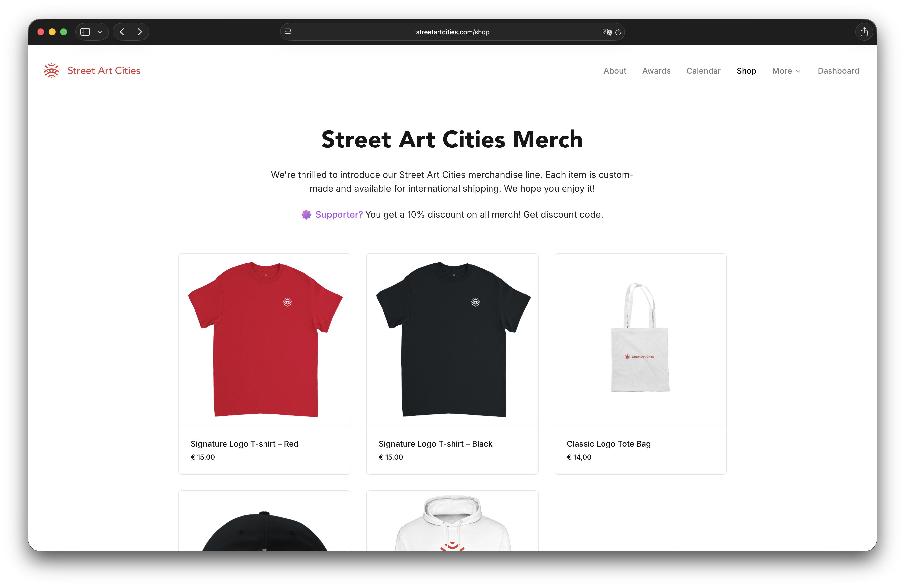The width and height of the screenshot is (905, 588).
Task: Reload the page with the refresh icon
Action: tap(618, 32)
